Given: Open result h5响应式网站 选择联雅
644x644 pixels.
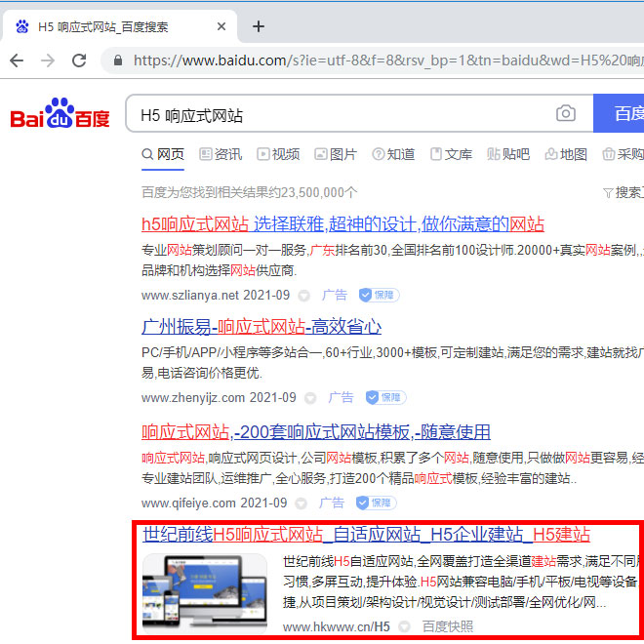Looking at the screenshot, I should (x=342, y=224).
